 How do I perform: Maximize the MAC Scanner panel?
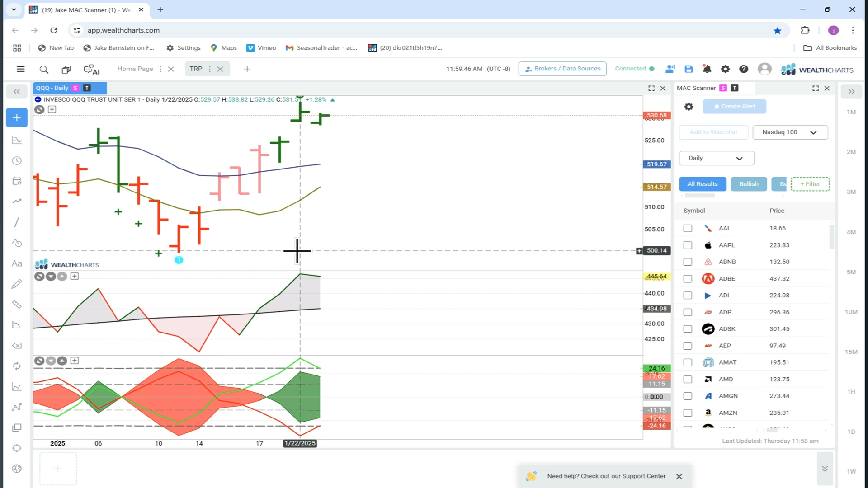pos(816,88)
